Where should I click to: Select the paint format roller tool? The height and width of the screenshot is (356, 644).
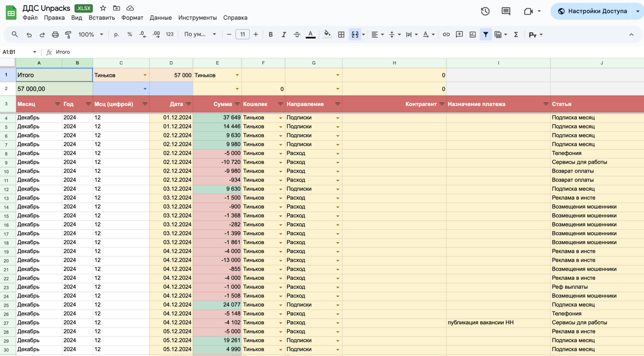coord(68,34)
